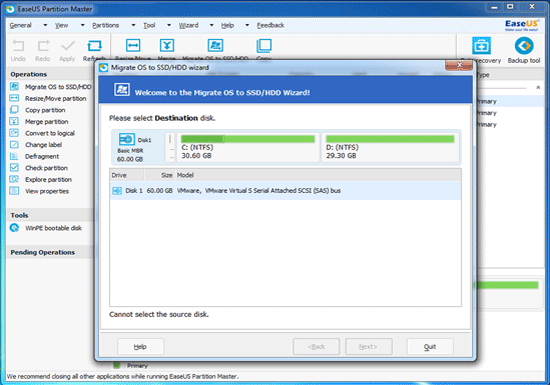Click the Copy toolbar icon
This screenshot has width=550, height=385.
(264, 46)
